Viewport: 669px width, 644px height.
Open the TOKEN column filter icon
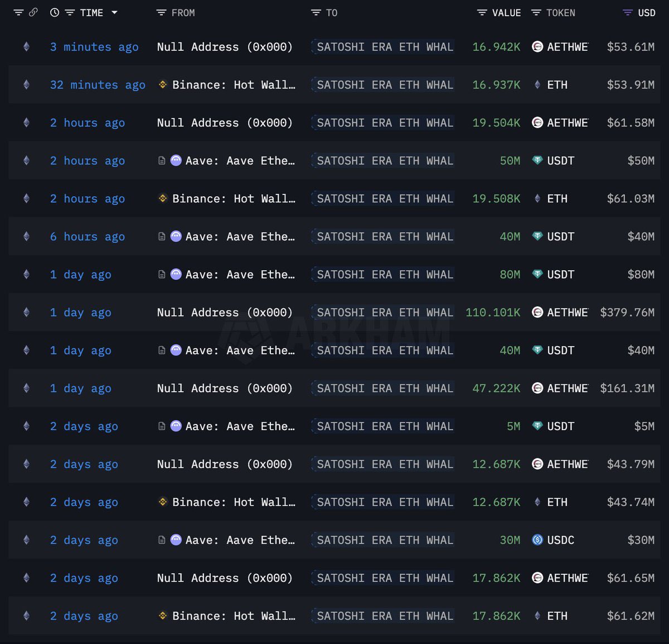coord(536,12)
